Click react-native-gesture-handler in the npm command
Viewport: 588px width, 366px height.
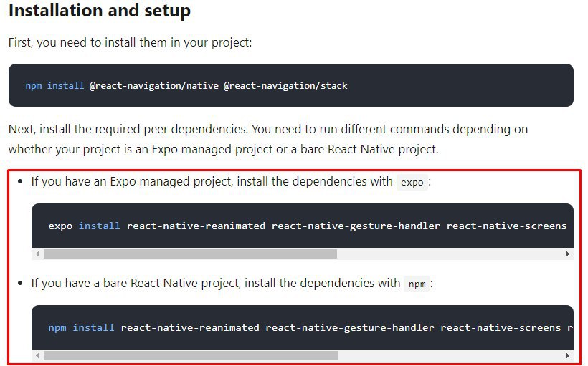coord(350,327)
